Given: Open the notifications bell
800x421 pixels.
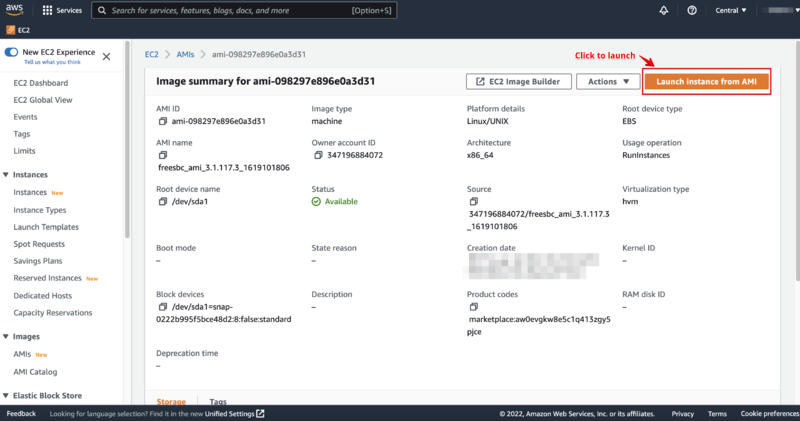Looking at the screenshot, I should coord(664,10).
